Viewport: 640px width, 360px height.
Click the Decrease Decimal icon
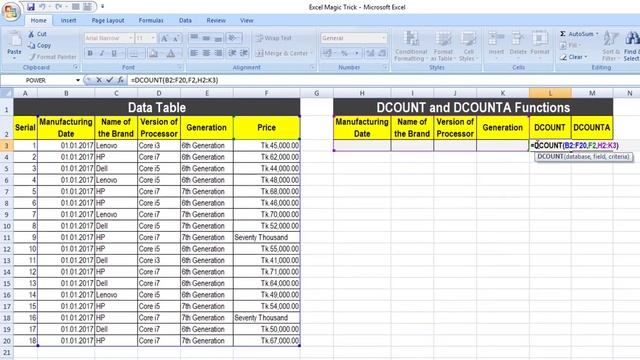(x=382, y=53)
